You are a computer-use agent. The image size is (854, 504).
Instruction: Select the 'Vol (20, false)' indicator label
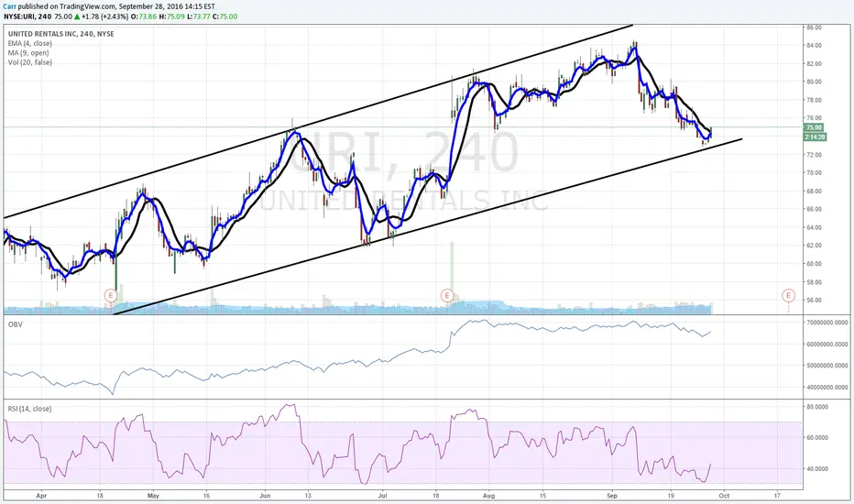30,62
